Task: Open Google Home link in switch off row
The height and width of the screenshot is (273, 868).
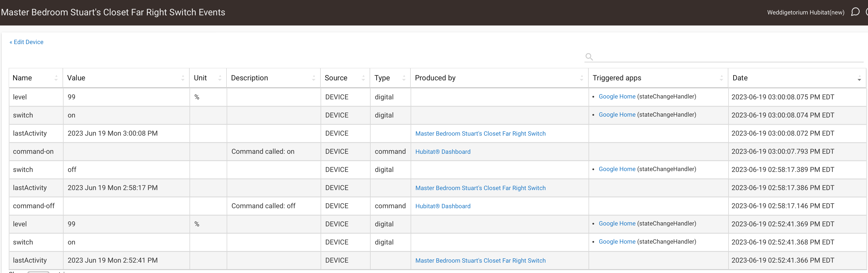Action: (617, 169)
